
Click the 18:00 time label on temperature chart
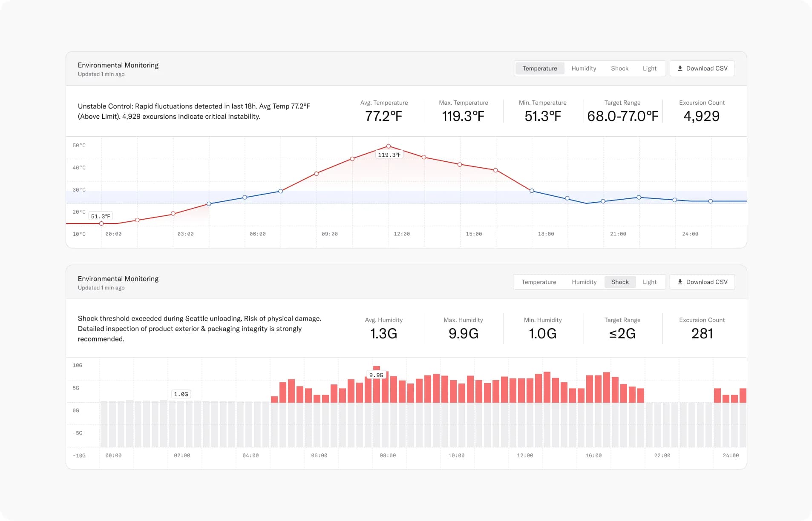[546, 234]
